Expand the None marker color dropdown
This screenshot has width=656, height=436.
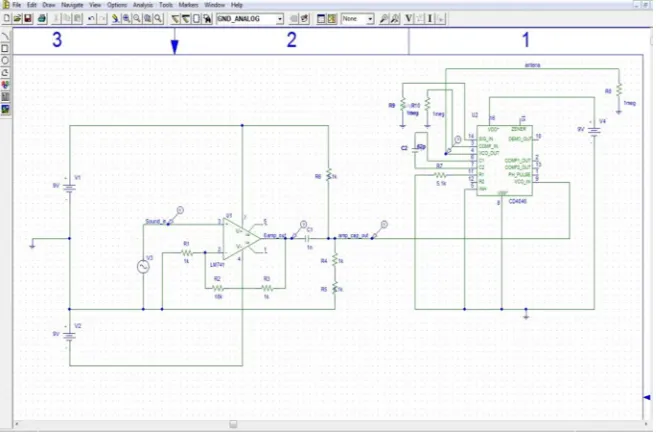point(370,19)
